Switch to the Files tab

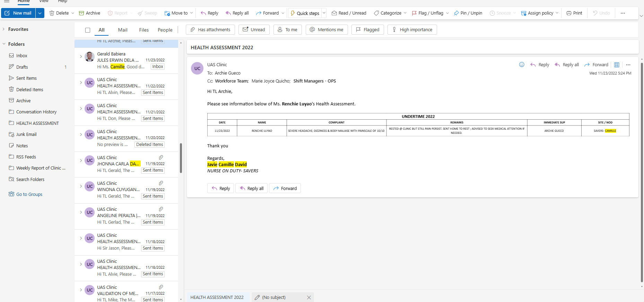click(144, 30)
